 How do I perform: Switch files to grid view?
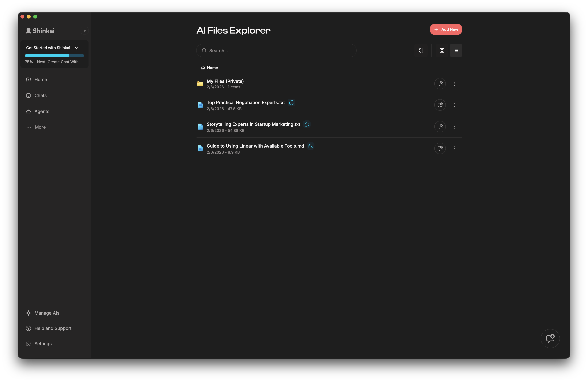[442, 50]
